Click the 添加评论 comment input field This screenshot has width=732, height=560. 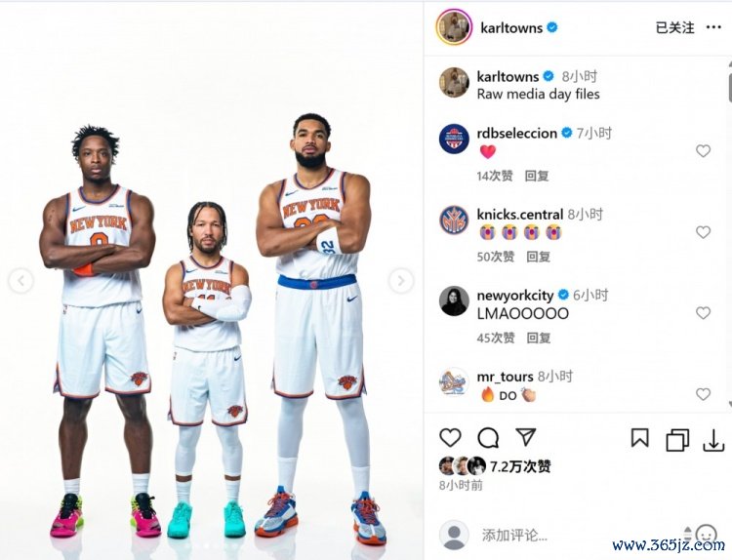coord(579,535)
